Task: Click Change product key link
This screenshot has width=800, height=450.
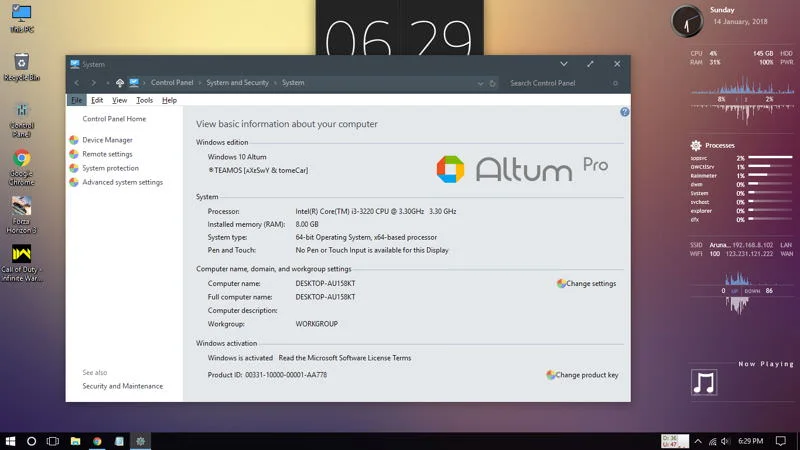Action: [586, 375]
